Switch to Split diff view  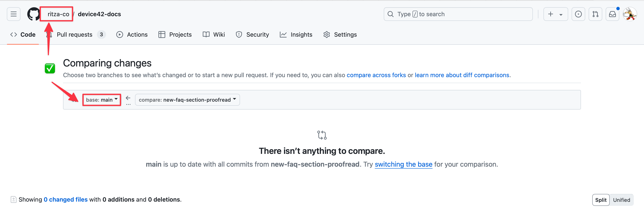pyautogui.click(x=601, y=200)
